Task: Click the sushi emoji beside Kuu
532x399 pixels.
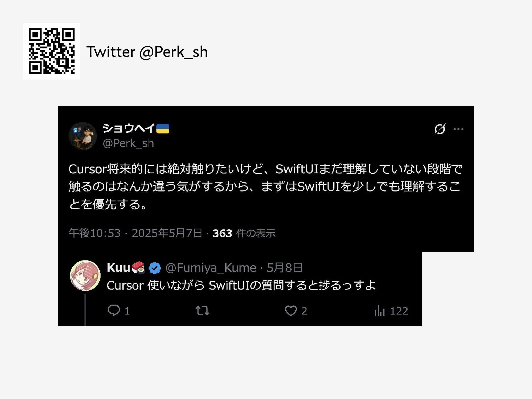Action: tap(138, 268)
